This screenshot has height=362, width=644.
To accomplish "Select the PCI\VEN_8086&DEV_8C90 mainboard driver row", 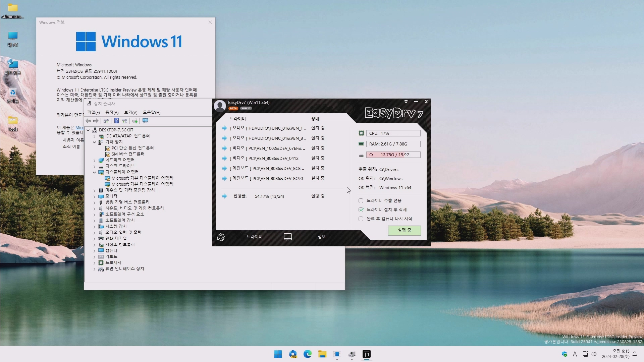I will (x=273, y=178).
